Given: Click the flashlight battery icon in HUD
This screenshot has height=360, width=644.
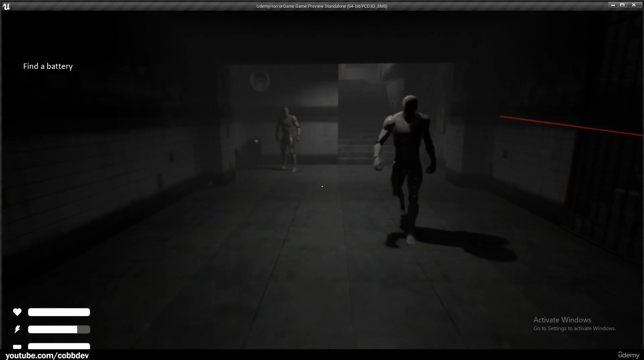Looking at the screenshot, I should click(x=17, y=347).
